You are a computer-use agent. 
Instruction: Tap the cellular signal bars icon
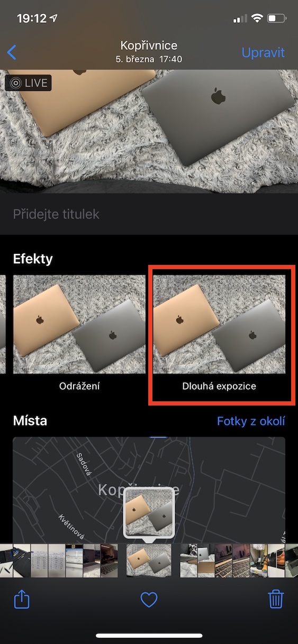pos(240,19)
